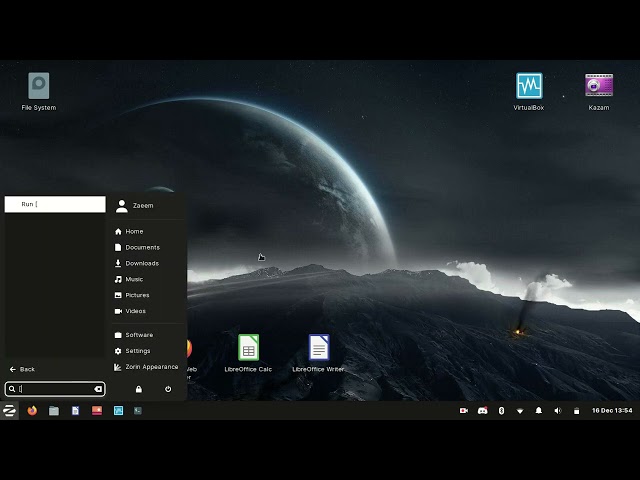The height and width of the screenshot is (480, 640).
Task: Open the clock showing 16 Dec 13:54
Action: pyautogui.click(x=612, y=411)
